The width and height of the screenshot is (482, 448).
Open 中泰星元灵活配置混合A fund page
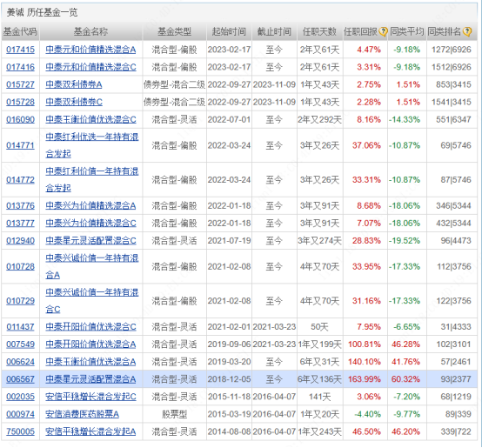coord(90,379)
